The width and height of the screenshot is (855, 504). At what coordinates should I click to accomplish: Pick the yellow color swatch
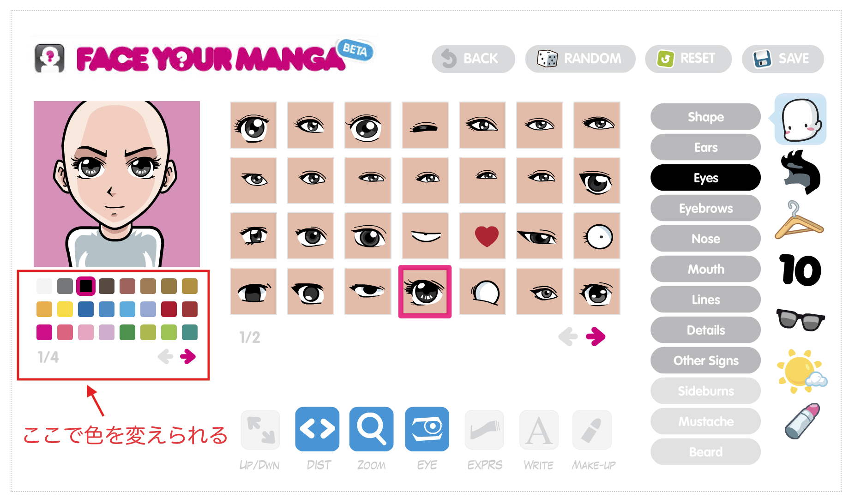click(x=65, y=309)
